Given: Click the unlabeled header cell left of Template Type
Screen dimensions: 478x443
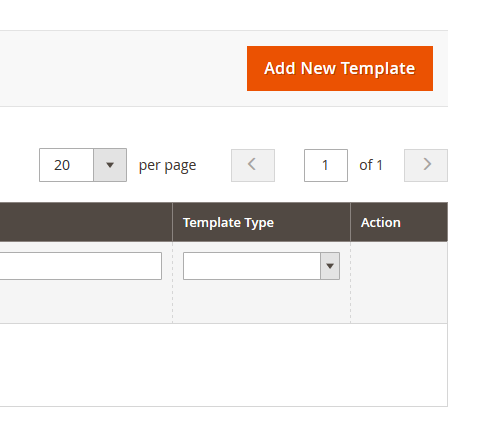Looking at the screenshot, I should [86, 222].
